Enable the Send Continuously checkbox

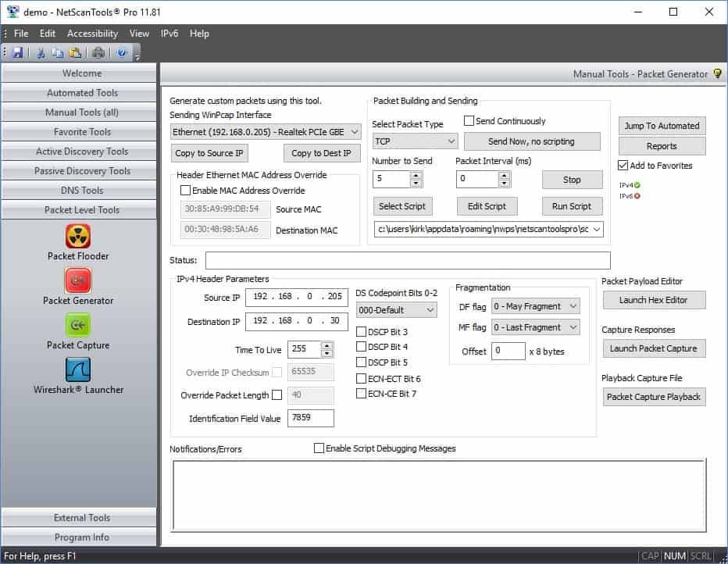pyautogui.click(x=469, y=121)
